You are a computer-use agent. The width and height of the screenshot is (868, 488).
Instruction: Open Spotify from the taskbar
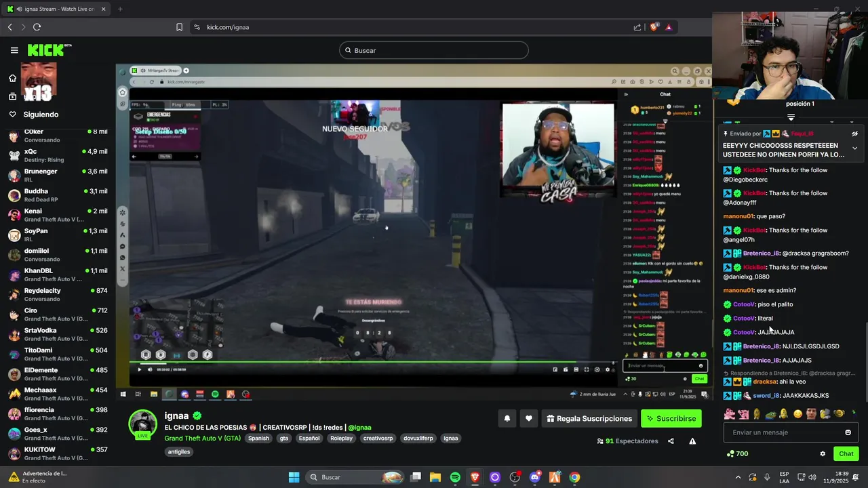click(455, 477)
